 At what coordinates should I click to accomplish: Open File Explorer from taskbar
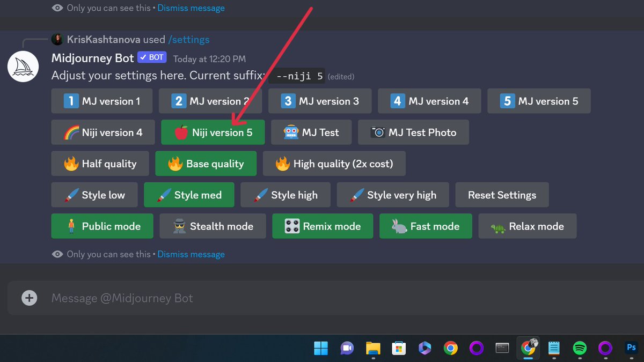coord(373,349)
